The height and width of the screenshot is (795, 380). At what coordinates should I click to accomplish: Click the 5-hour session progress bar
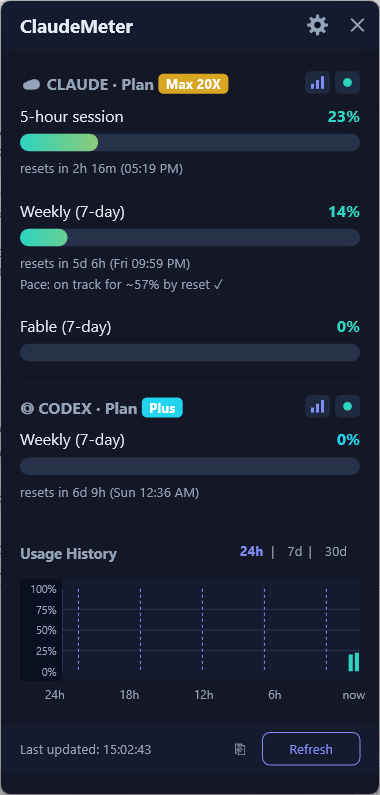pos(190,142)
